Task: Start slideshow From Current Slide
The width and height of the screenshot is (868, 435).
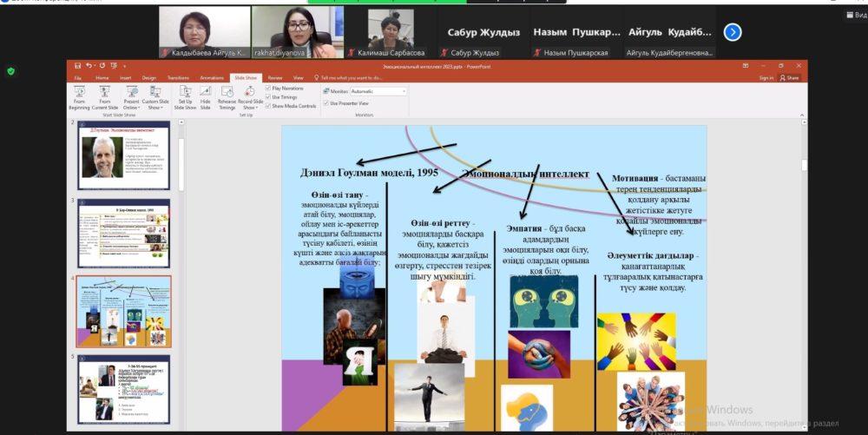Action: point(105,97)
